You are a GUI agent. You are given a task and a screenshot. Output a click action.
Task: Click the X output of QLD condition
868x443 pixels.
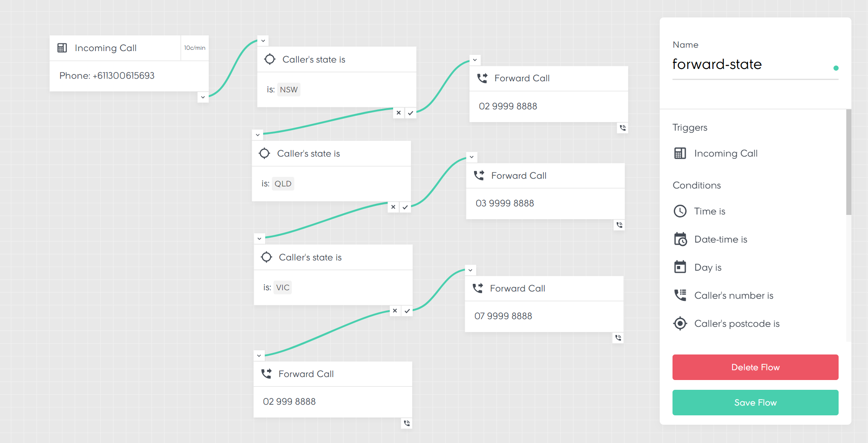[x=393, y=207]
